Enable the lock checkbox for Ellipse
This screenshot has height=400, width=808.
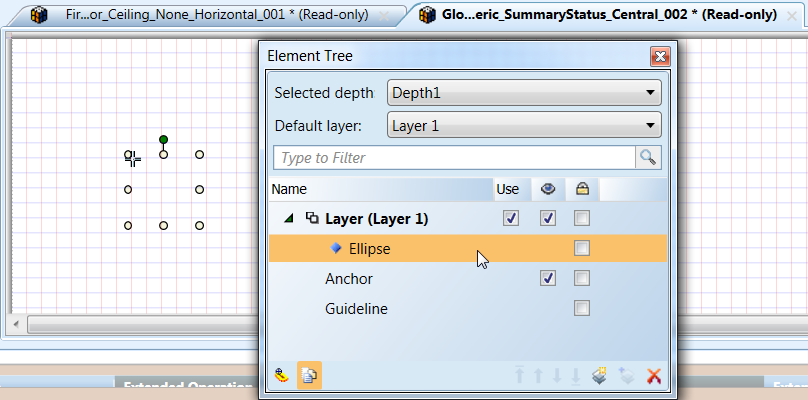[582, 248]
